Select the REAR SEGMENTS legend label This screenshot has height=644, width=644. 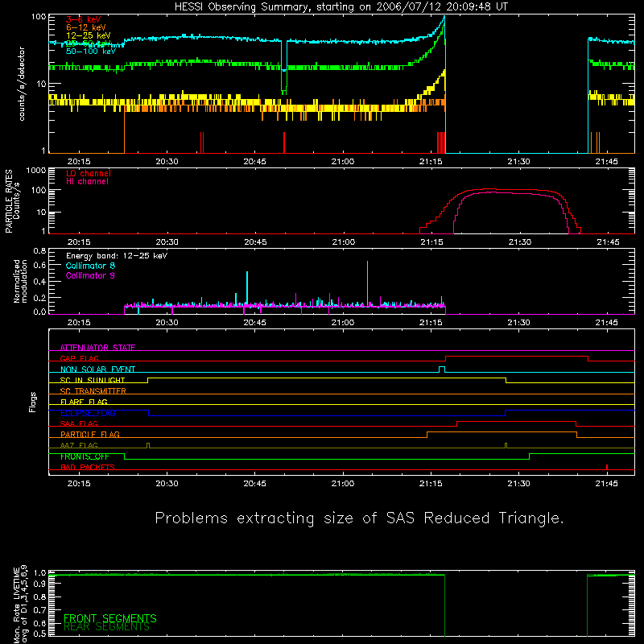pyautogui.click(x=107, y=627)
